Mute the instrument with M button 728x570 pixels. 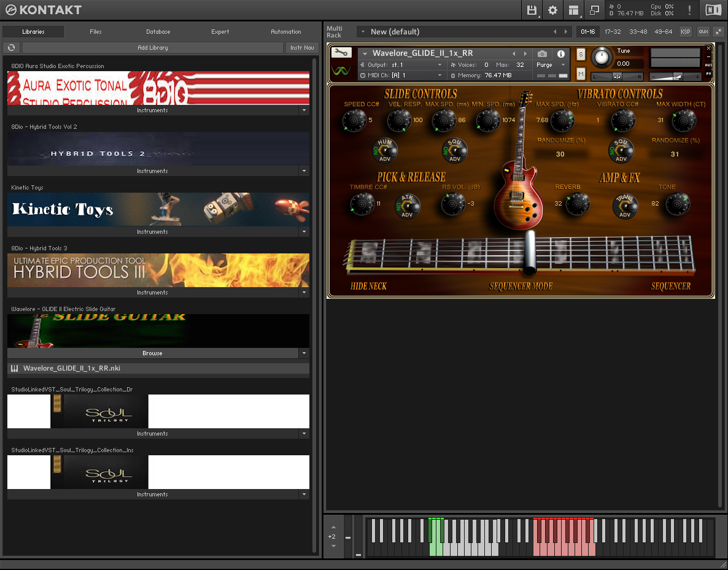[x=581, y=74]
